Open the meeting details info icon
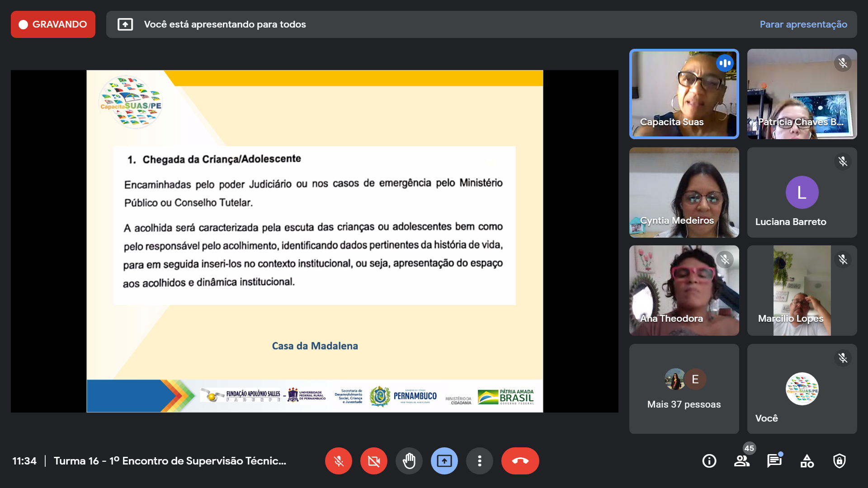The image size is (868, 488). (x=709, y=461)
